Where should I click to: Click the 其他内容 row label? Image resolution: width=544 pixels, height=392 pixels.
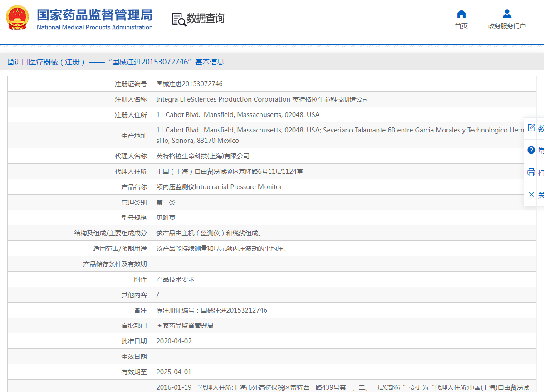point(134,295)
